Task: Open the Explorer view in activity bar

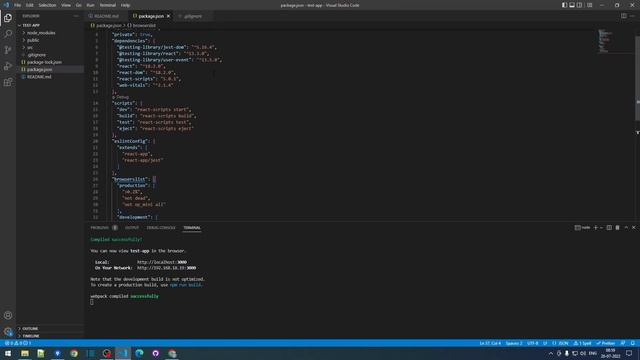Action: (8, 18)
